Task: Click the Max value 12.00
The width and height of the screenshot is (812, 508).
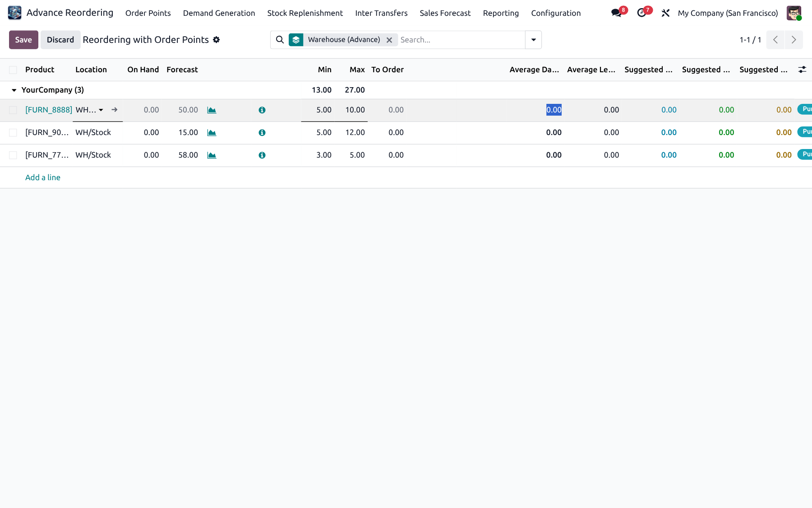Action: [x=355, y=132]
